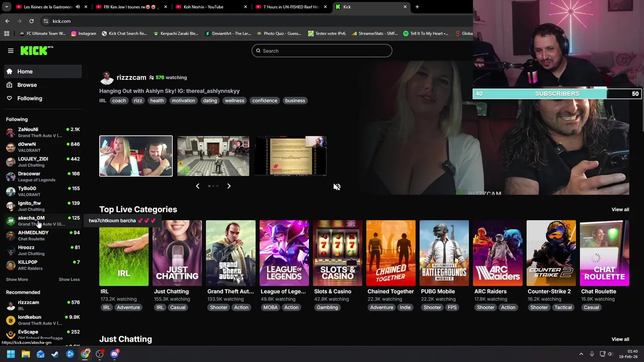Go to next featured carousel slide
644x362 pixels.
[x=229, y=186]
